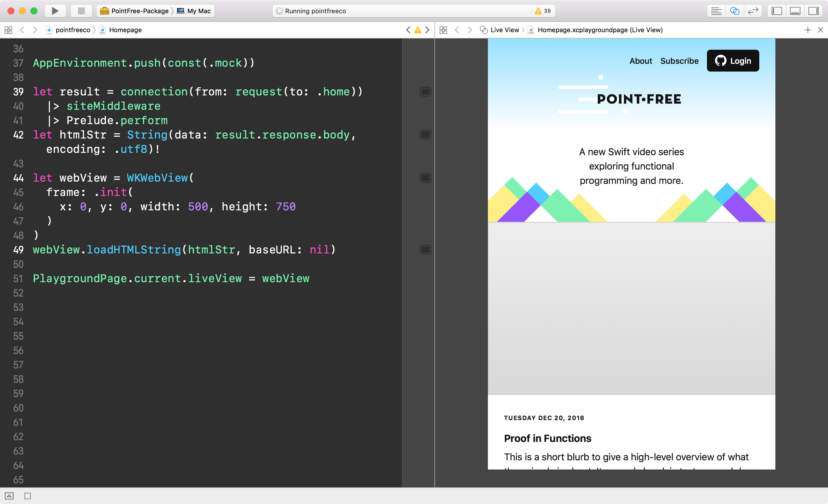Image resolution: width=828 pixels, height=504 pixels.
Task: Click the pointfreeco breadcrumb item
Action: click(x=72, y=30)
